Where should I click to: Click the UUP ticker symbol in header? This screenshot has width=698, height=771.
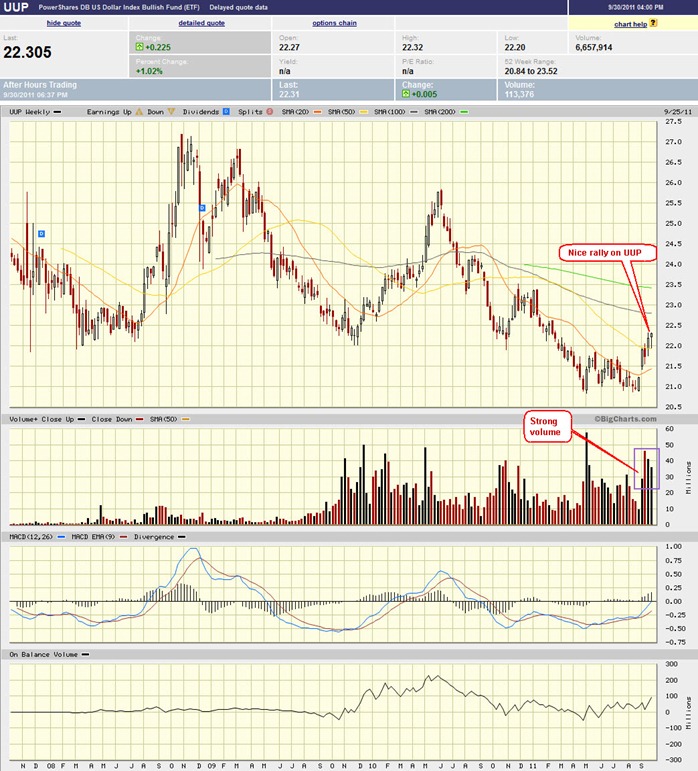coord(16,7)
